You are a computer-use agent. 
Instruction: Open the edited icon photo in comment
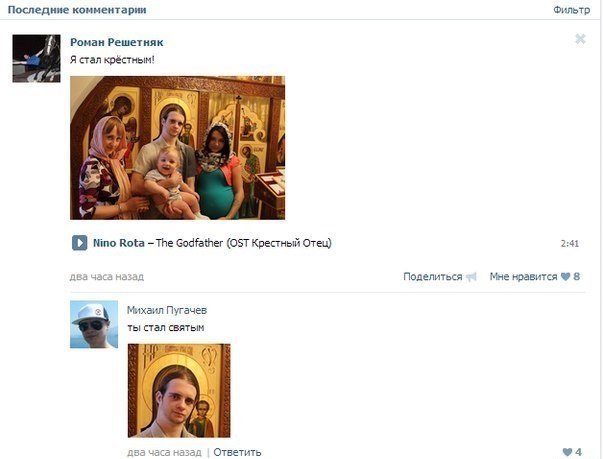[179, 390]
